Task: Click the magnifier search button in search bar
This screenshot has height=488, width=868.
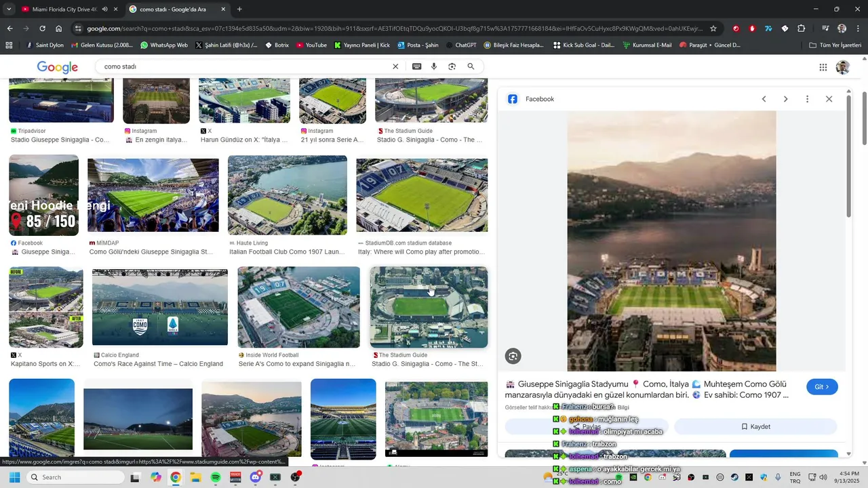Action: (x=471, y=66)
